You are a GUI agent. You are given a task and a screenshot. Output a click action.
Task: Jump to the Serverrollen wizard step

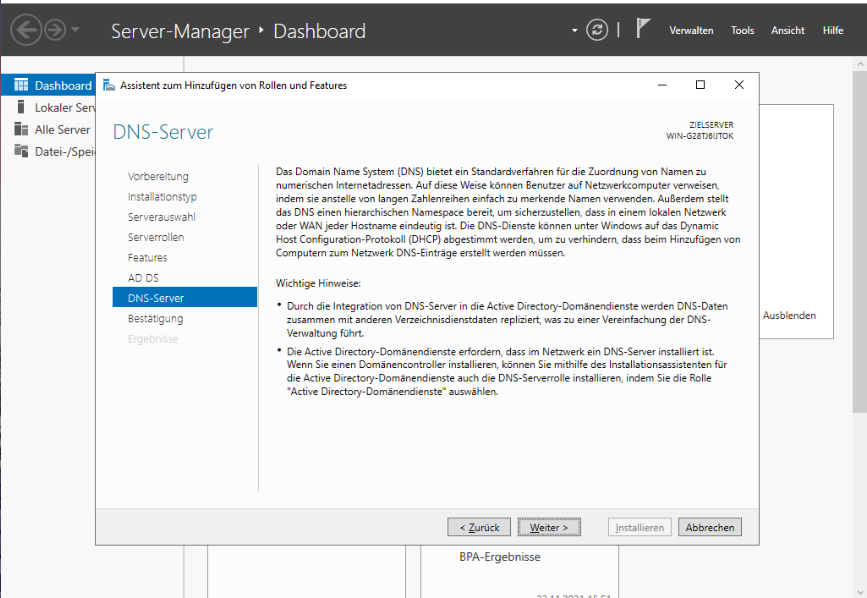click(156, 237)
